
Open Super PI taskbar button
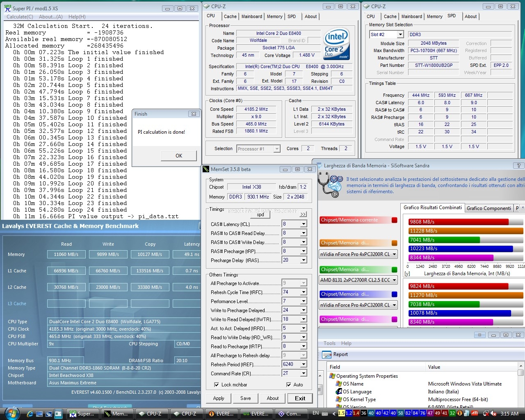click(82, 414)
